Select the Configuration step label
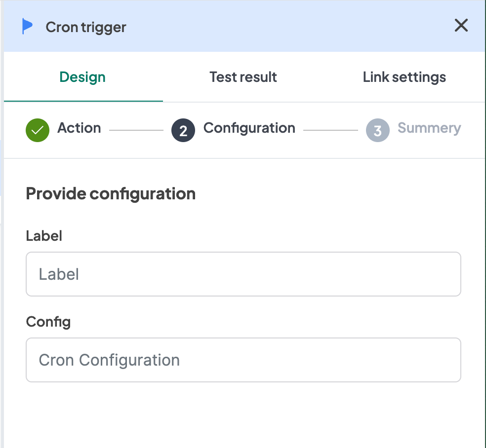486x448 pixels. point(249,128)
